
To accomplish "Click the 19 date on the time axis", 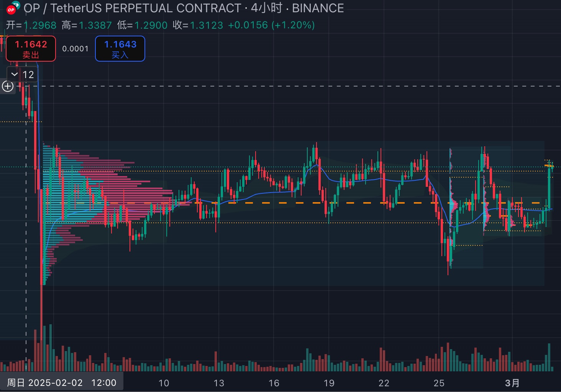I will 329,383.
